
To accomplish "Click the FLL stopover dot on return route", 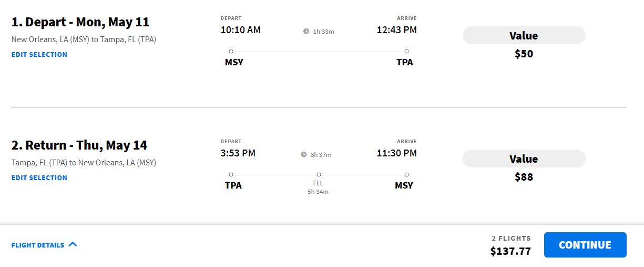I will (x=319, y=174).
